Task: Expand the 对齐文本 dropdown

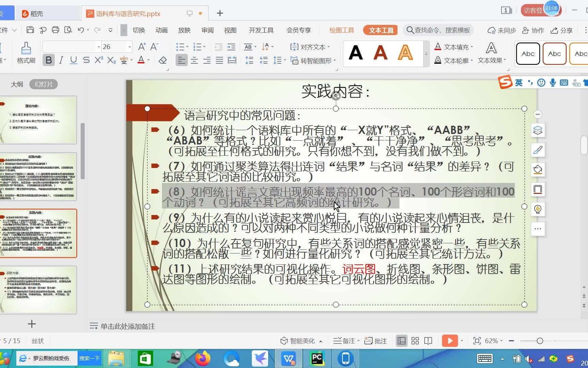Action: pyautogui.click(x=328, y=47)
